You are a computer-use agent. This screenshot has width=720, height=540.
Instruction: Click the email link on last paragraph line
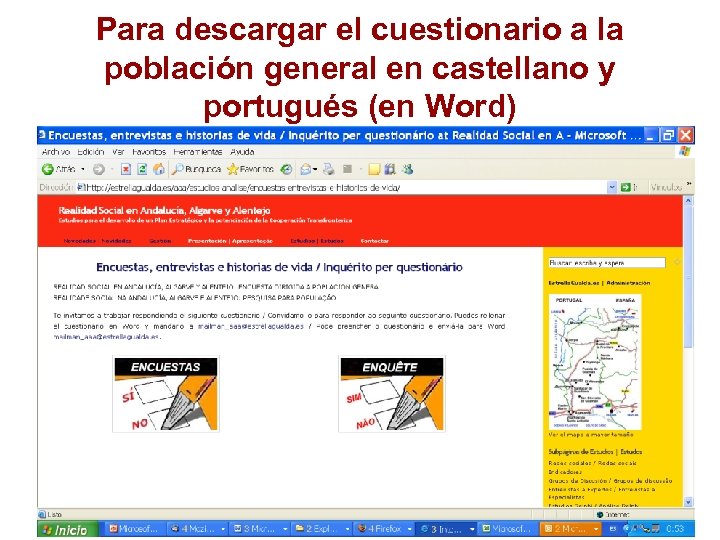[107, 337]
